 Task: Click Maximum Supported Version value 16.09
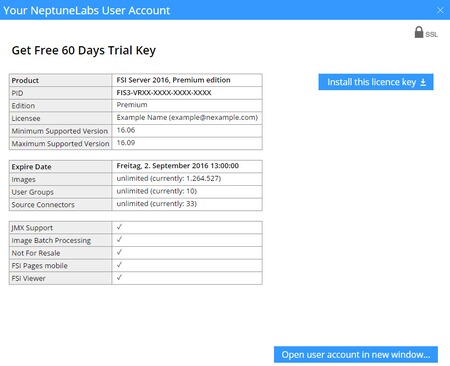pos(126,143)
